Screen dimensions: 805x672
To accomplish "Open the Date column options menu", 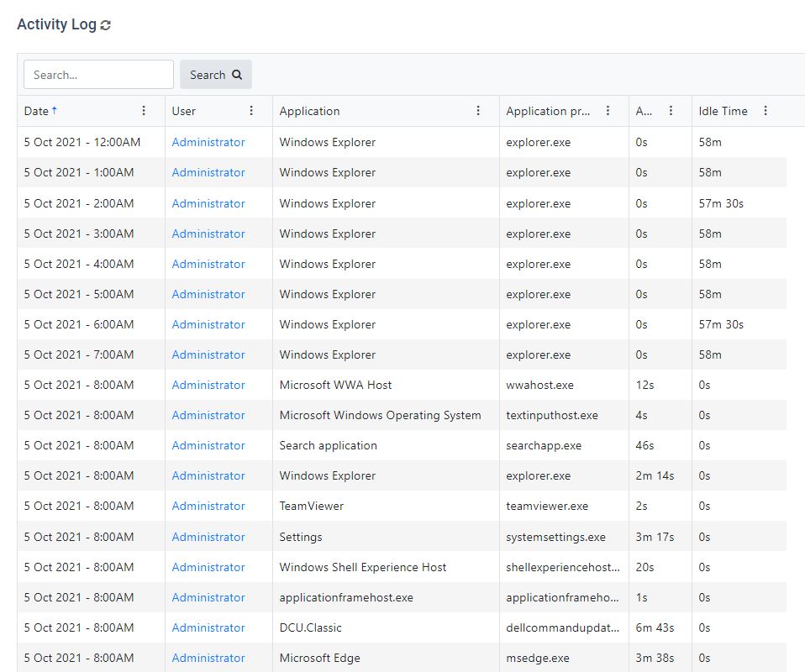I will coord(143,110).
